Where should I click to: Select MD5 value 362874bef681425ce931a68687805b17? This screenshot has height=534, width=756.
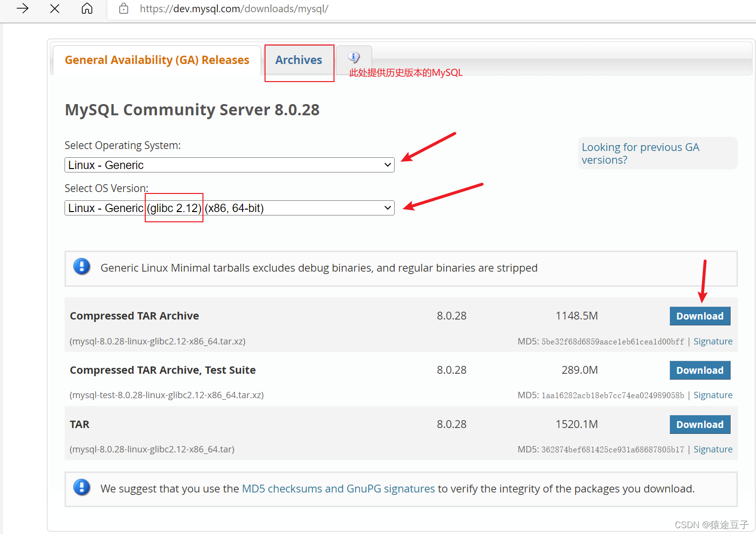point(613,449)
